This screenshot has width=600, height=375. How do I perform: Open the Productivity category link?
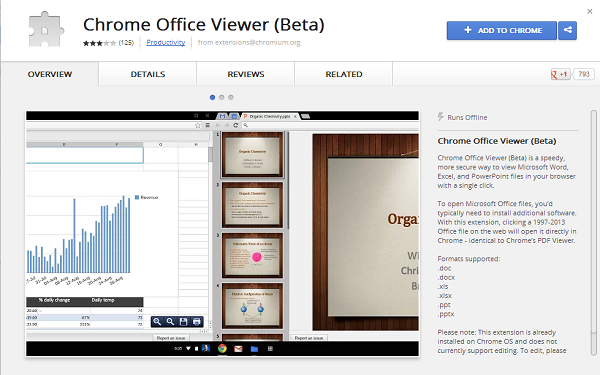[x=166, y=42]
